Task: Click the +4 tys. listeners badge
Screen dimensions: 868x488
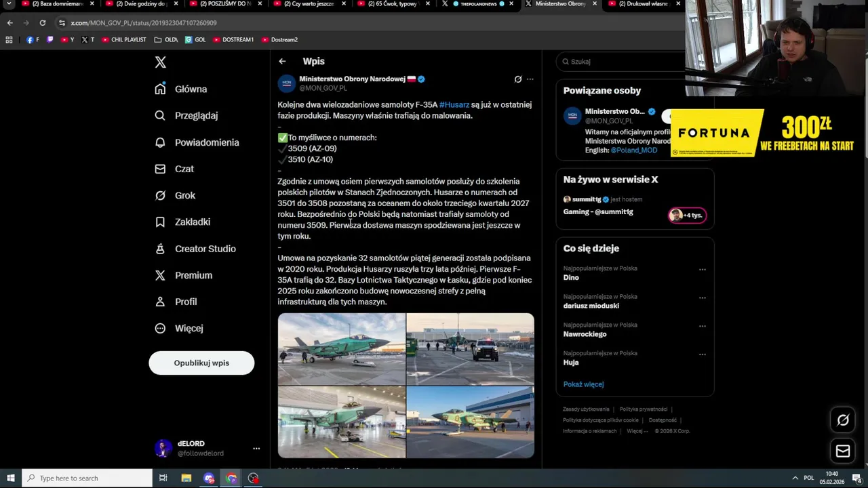Action: tap(688, 215)
